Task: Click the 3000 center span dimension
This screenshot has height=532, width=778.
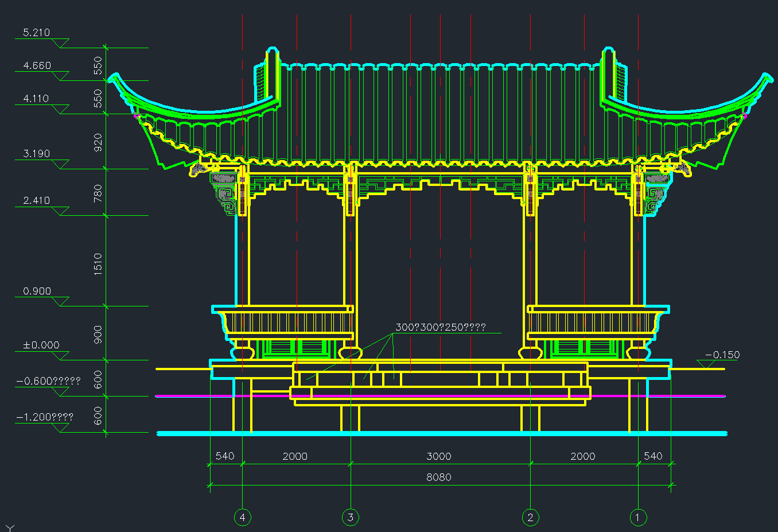Action: pos(438,456)
